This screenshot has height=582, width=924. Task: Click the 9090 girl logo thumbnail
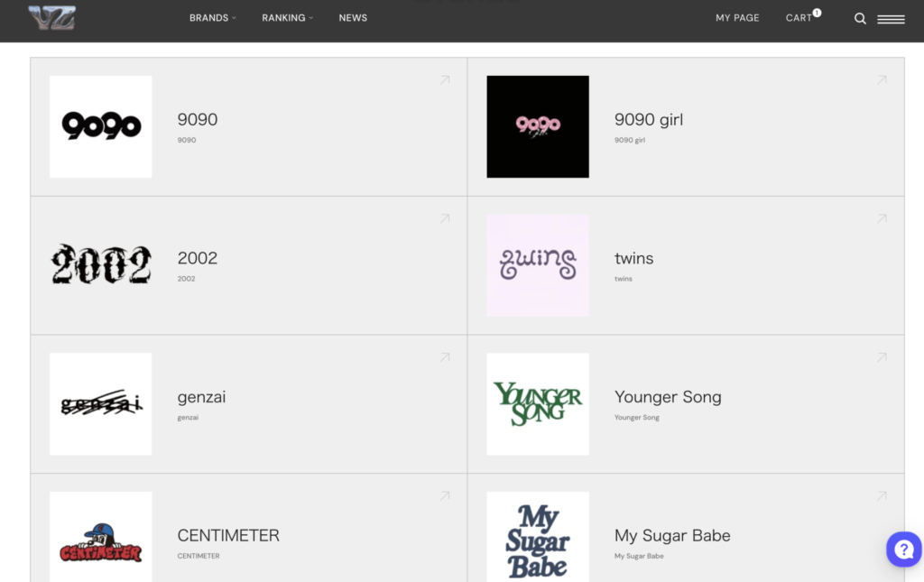[538, 127]
